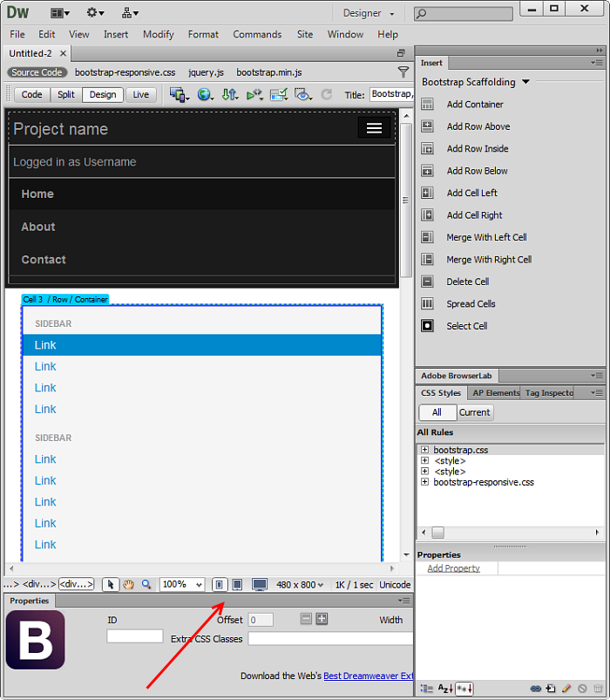Open the Untitled-2 document tab
610x700 pixels.
pyautogui.click(x=30, y=53)
